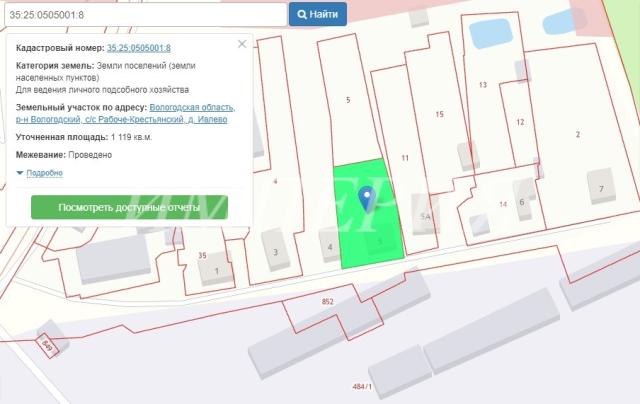Open cadastral number link 35:25:0505001:8
Viewport: 640px width, 404px height.
(139, 48)
